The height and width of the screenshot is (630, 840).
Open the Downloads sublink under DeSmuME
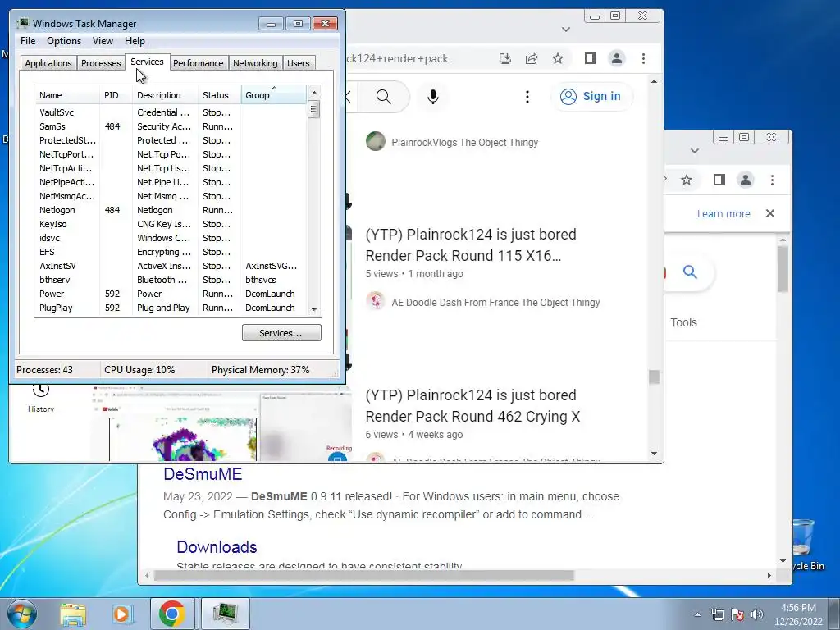217,546
